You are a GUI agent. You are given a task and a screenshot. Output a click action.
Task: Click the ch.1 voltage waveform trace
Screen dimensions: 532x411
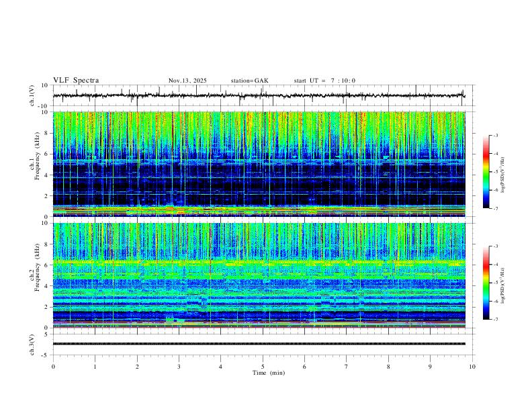point(259,95)
